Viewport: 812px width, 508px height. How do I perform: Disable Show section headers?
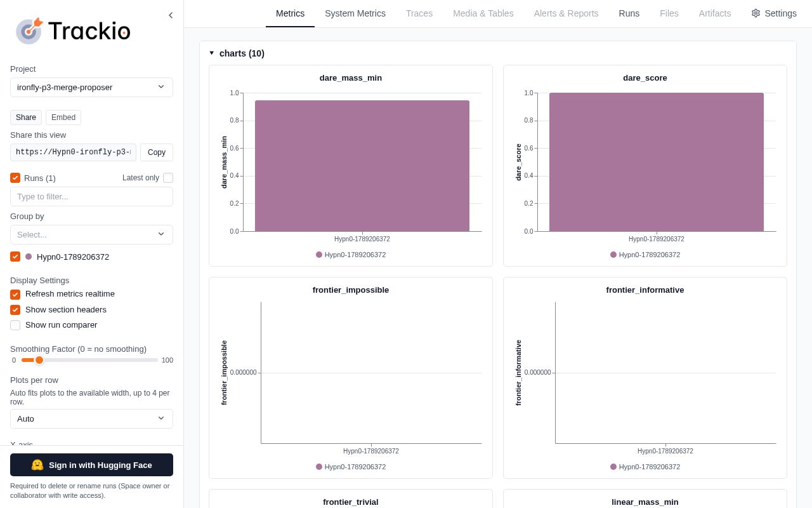(x=15, y=310)
